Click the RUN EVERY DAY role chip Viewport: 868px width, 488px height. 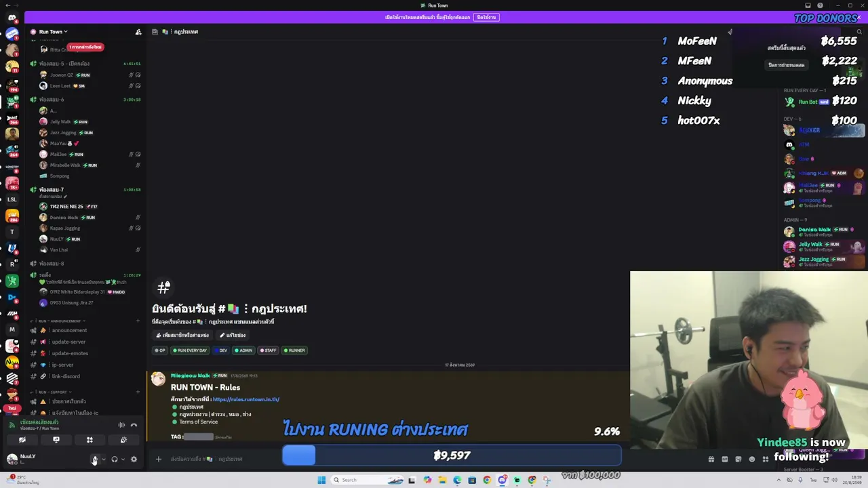point(190,350)
